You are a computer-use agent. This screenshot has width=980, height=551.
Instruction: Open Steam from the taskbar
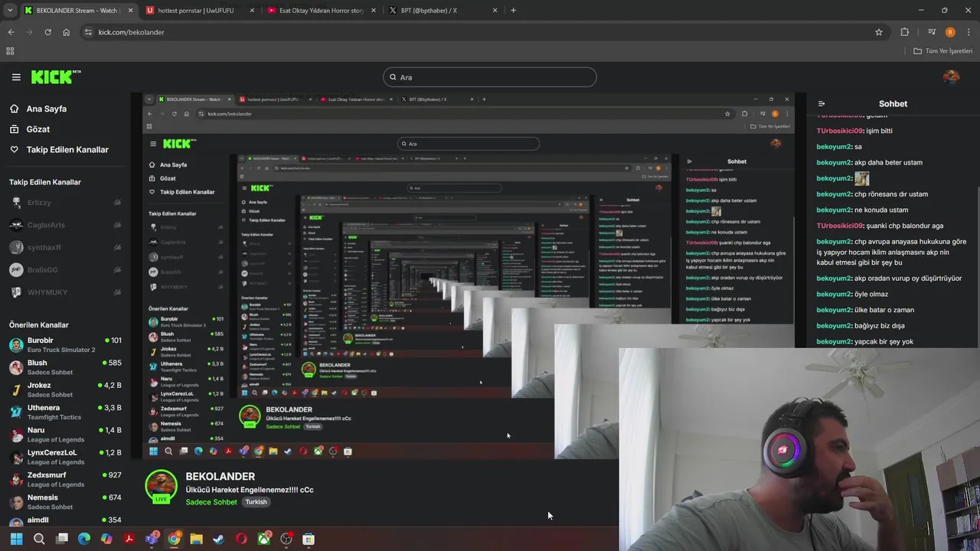218,539
